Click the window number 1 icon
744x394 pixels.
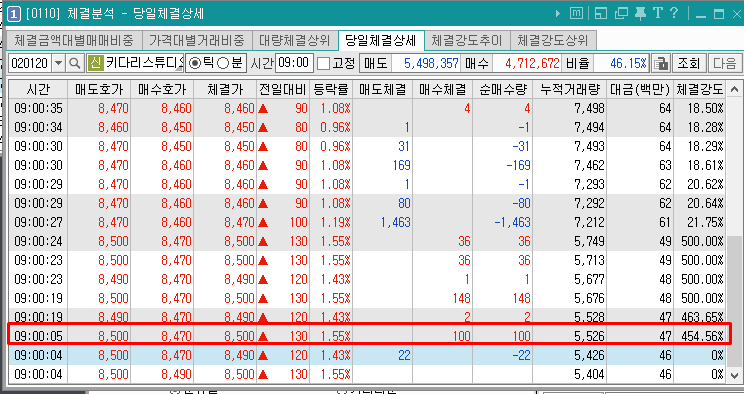14,14
